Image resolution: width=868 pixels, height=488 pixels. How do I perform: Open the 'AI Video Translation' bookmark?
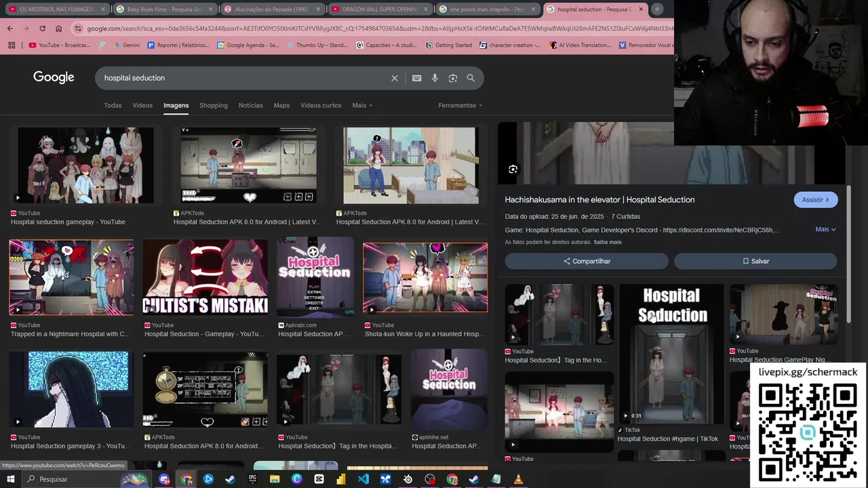[580, 45]
